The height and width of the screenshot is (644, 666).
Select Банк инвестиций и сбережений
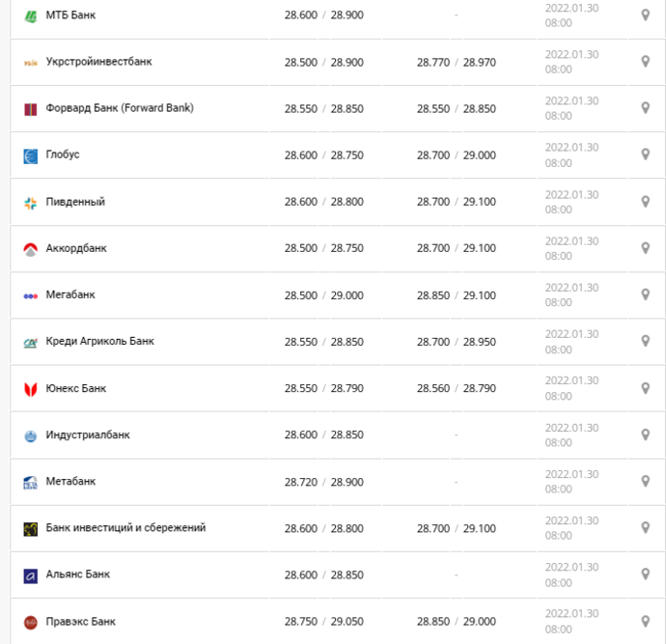125,528
